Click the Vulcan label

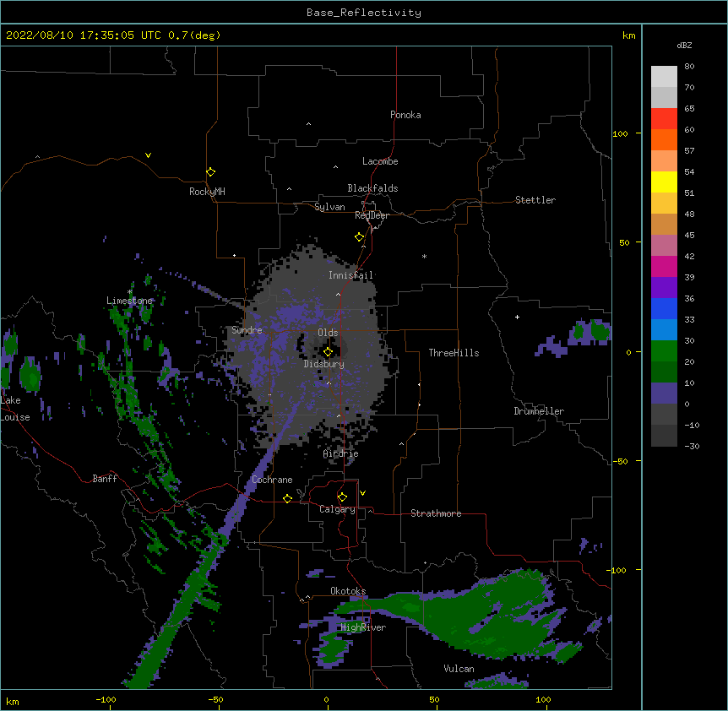(459, 669)
